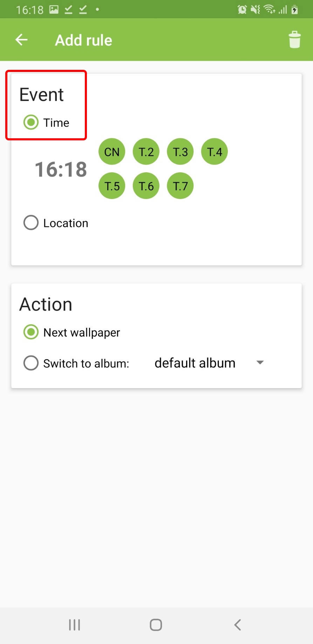The height and width of the screenshot is (644, 313).
Task: Expand album list via dropdown arrow
Action: [x=260, y=363]
